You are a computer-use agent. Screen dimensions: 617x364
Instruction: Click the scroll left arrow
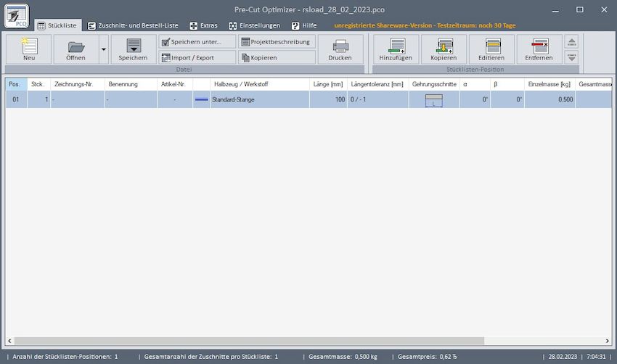10,341
